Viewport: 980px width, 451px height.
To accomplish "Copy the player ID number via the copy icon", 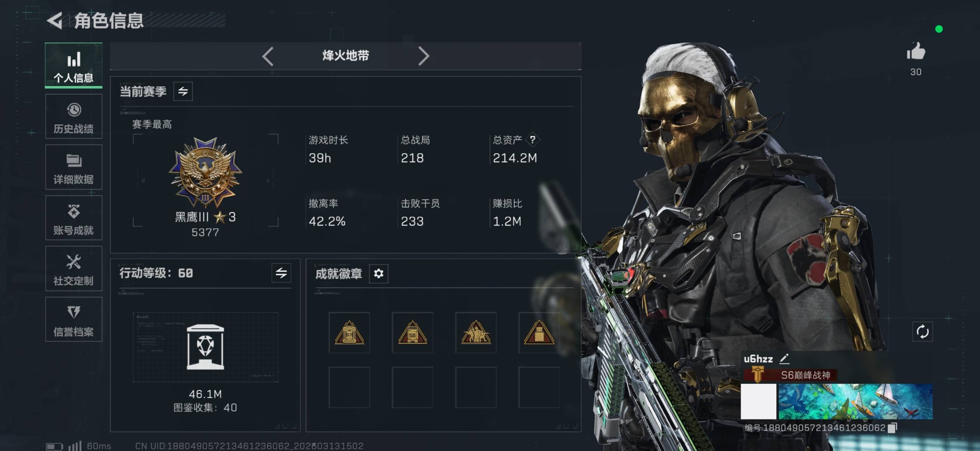I will tap(892, 428).
